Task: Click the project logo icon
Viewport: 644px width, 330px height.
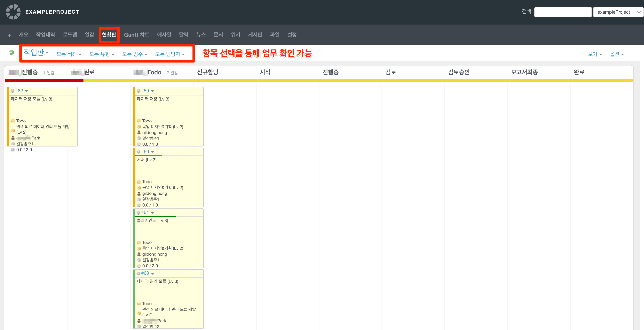Action: tap(13, 12)
